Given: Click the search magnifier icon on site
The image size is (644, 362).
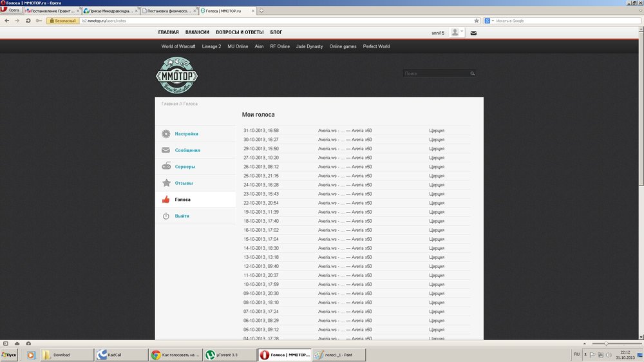Looking at the screenshot, I should 472,74.
